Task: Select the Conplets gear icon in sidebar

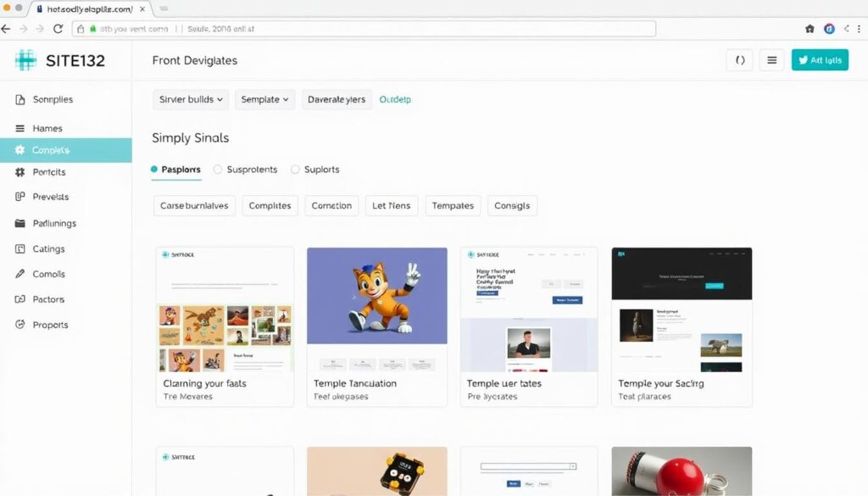Action: [20, 150]
